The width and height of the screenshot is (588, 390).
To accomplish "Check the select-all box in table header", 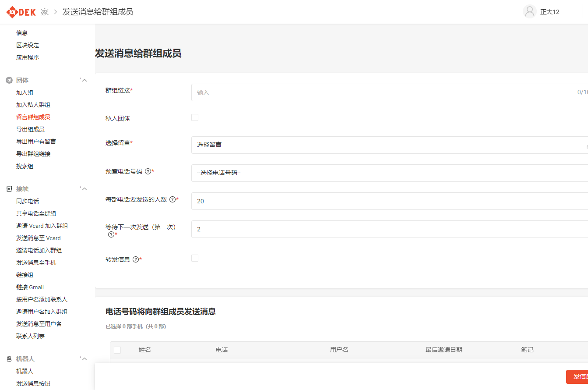I will 117,350.
